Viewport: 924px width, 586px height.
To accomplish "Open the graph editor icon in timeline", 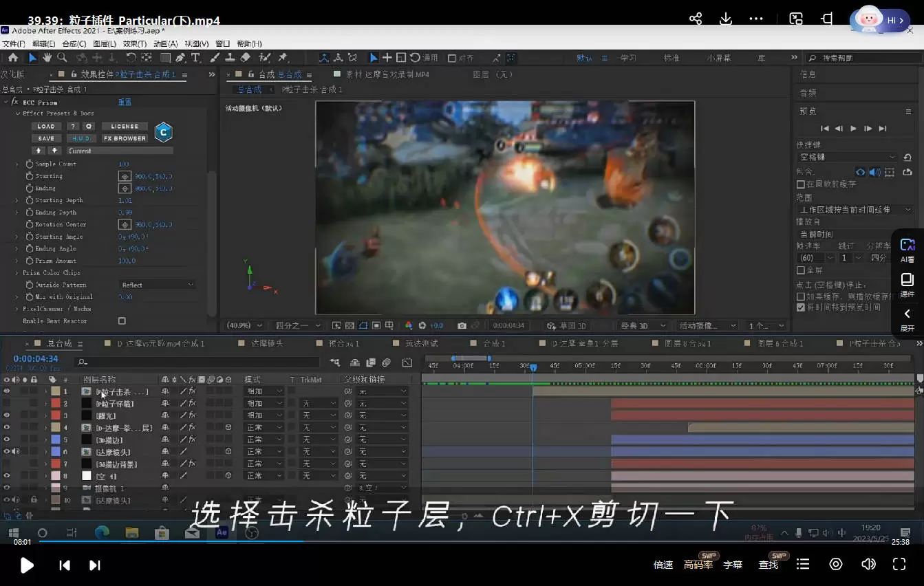I will [407, 362].
